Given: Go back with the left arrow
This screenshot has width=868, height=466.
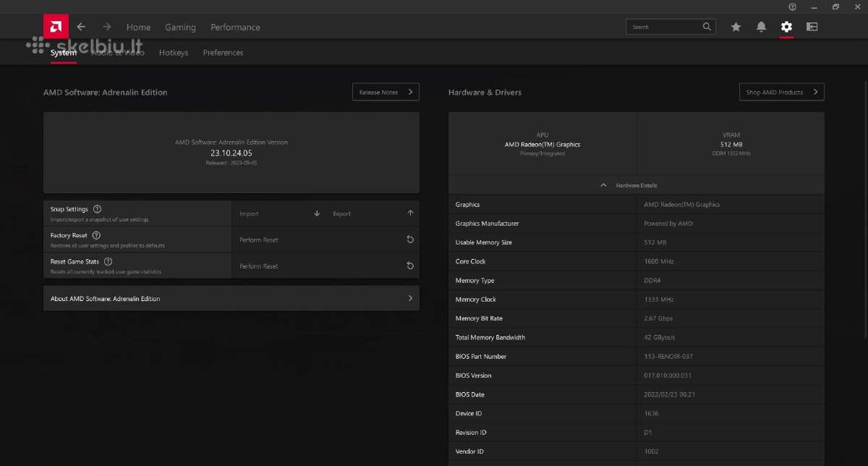Looking at the screenshot, I should pyautogui.click(x=81, y=27).
